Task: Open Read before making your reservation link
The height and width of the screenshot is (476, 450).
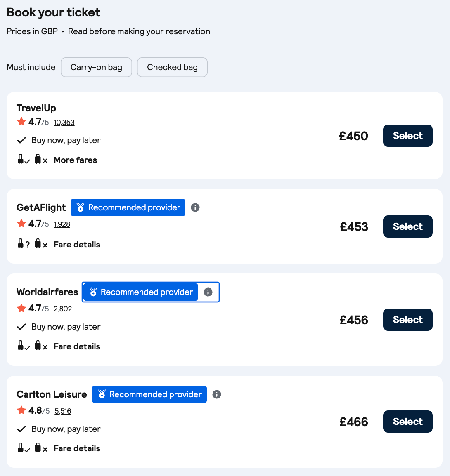Action: pyautogui.click(x=139, y=32)
